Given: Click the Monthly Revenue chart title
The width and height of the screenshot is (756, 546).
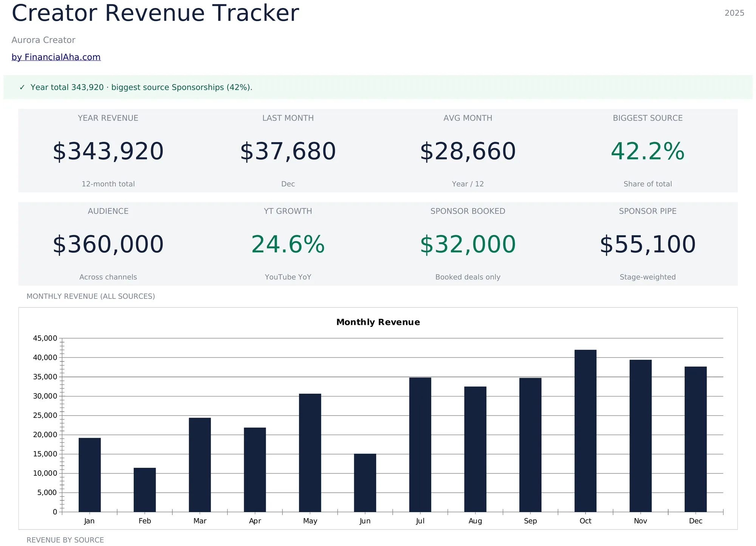Looking at the screenshot, I should point(378,322).
